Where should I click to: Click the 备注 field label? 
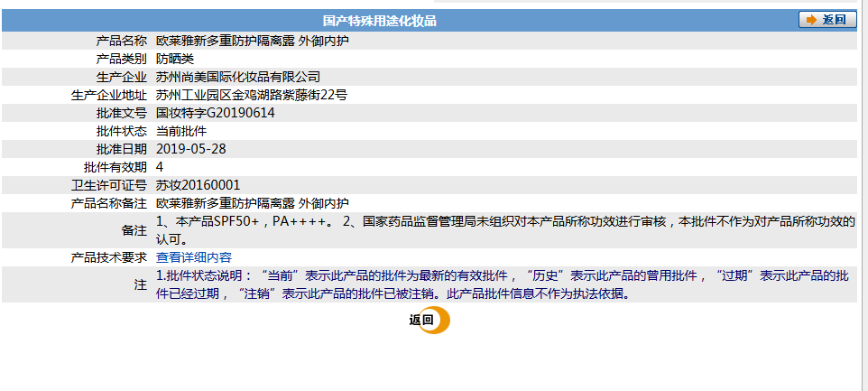point(134,230)
